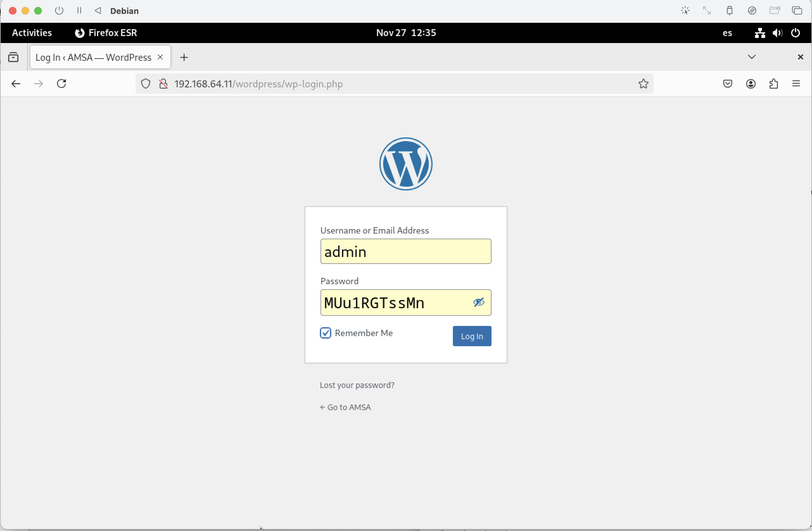Image resolution: width=812 pixels, height=531 pixels.
Task: Click the resize arrows icon in VM toolbar
Action: 707,10
